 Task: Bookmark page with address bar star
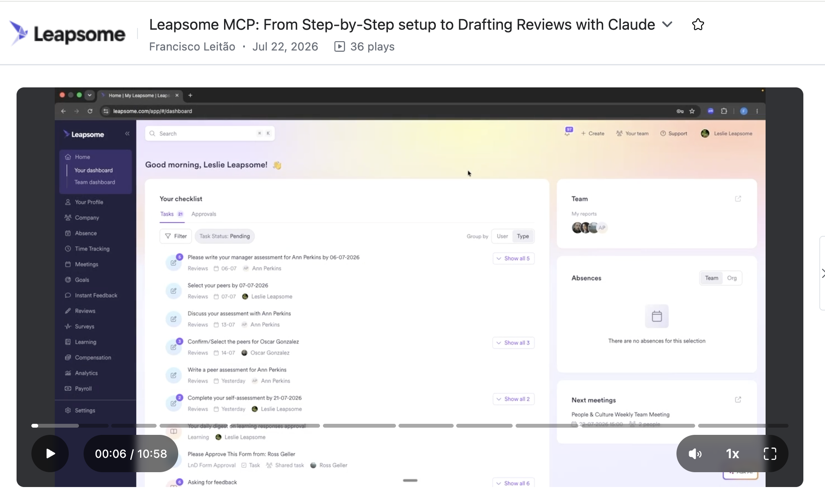(692, 111)
